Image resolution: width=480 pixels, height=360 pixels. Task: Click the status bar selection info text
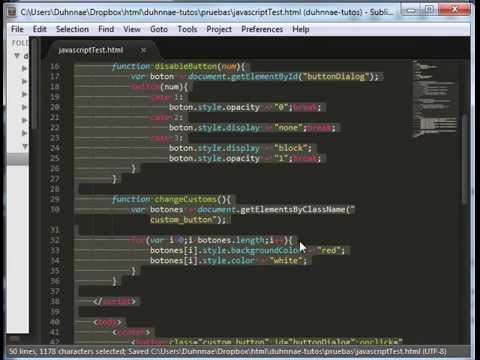coord(67,351)
